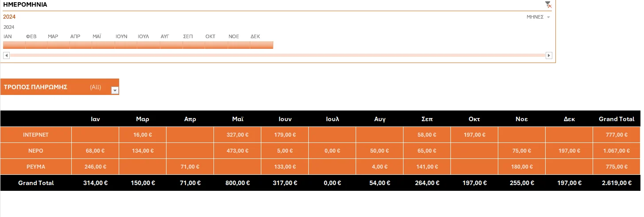Select the ΣΕΠ segment in timeline
The height and width of the screenshot is (217, 644).
point(194,45)
